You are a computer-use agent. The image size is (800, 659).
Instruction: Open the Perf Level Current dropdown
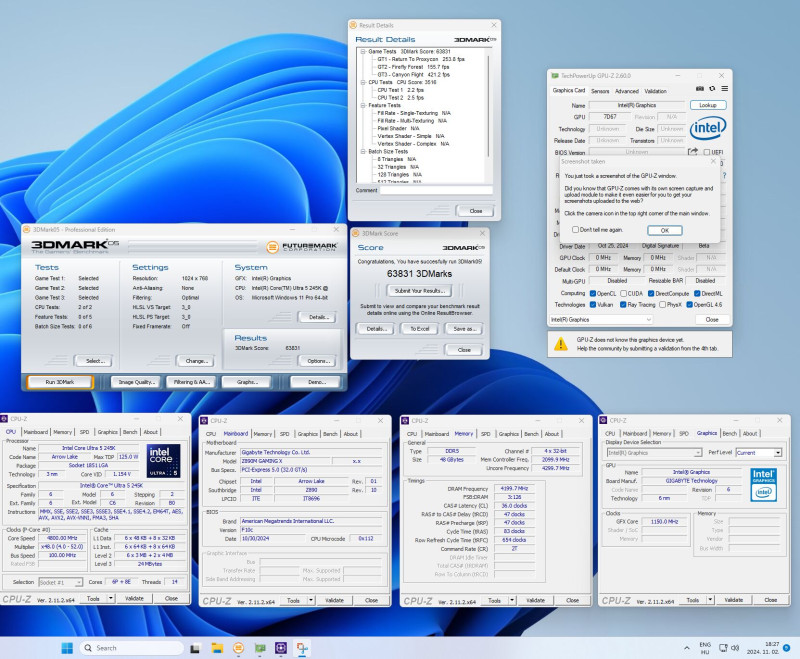tap(759, 452)
